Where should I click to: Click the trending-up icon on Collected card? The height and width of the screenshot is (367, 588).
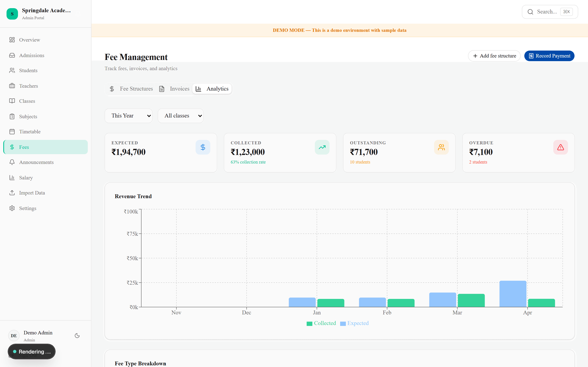322,147
